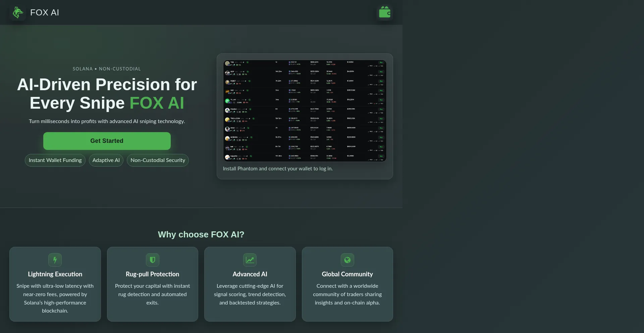Click the Get Started button
The width and height of the screenshot is (644, 333).
coord(107,141)
